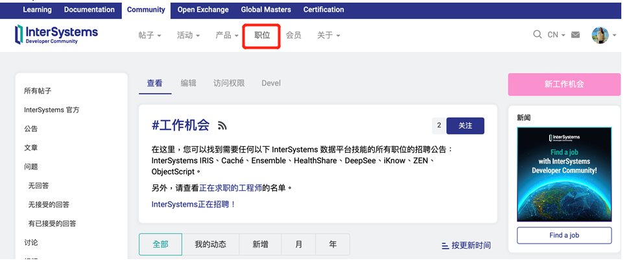Open the CN language selector
644x265 pixels.
coord(556,35)
